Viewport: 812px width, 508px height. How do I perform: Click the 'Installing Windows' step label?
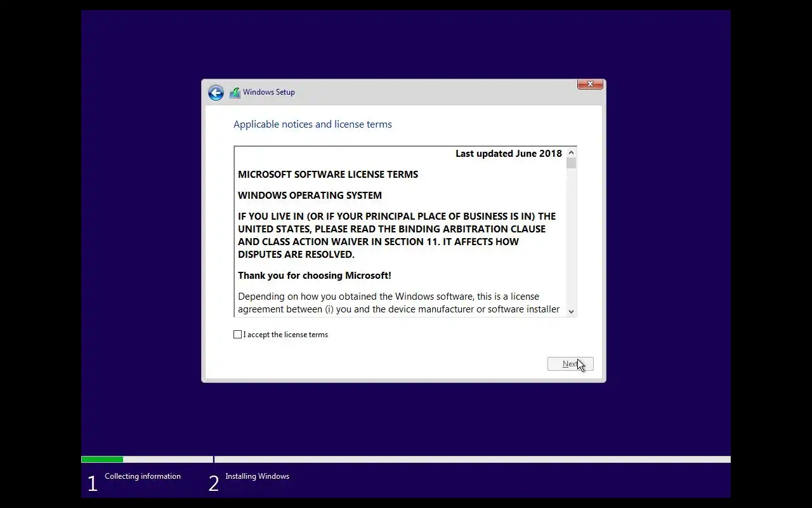[257, 476]
